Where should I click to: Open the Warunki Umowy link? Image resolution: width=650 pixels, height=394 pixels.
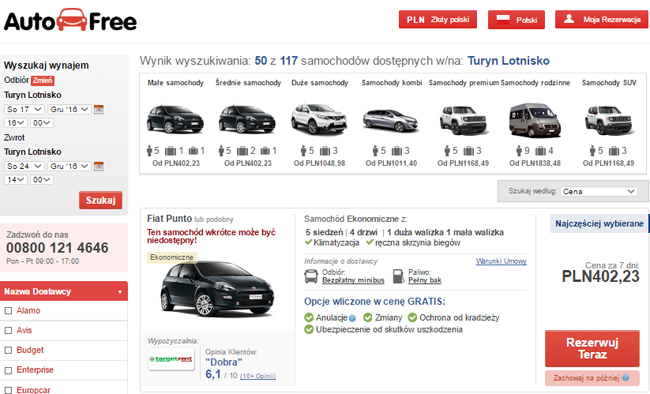(x=501, y=261)
